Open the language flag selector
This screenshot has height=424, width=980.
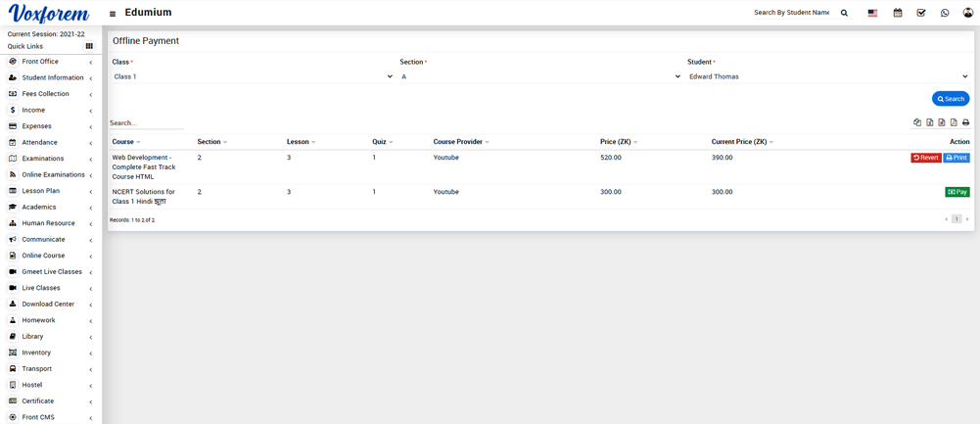[872, 14]
